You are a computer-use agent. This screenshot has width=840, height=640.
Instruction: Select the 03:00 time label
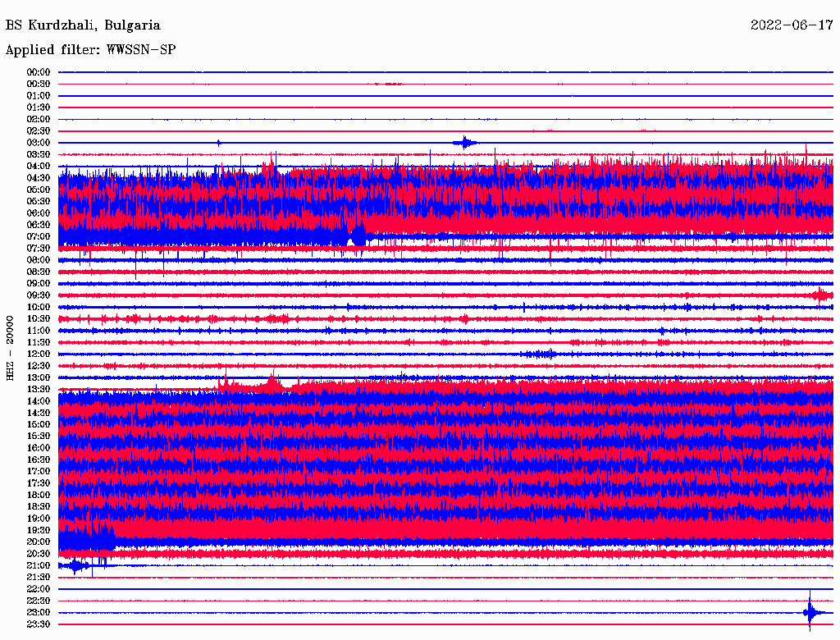pyautogui.click(x=39, y=143)
